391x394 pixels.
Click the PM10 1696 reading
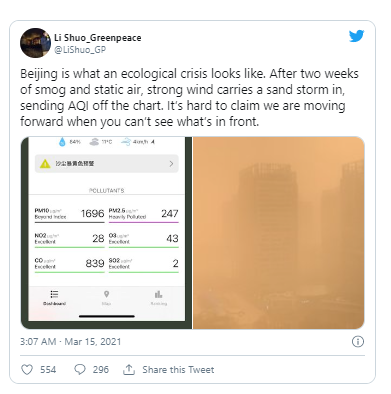pyautogui.click(x=69, y=214)
